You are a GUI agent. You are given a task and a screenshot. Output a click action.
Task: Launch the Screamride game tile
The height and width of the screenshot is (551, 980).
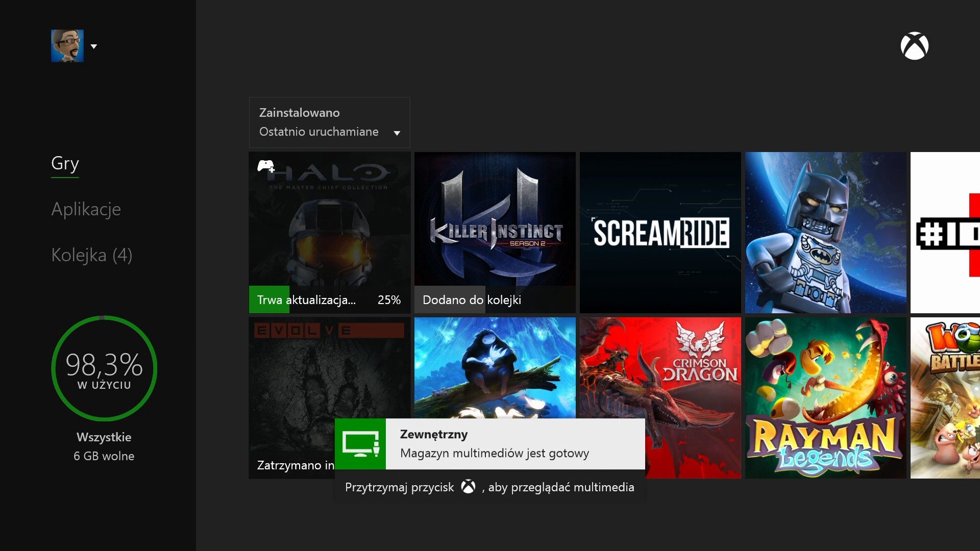pos(660,232)
